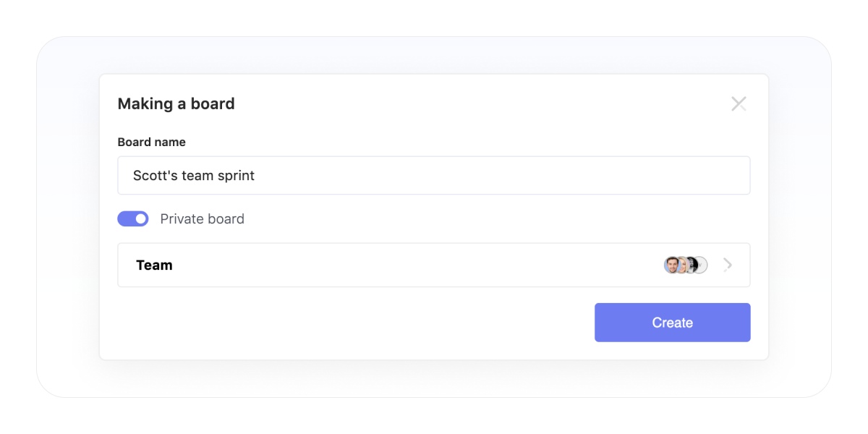Click the stacked team avatars group
868x434 pixels.
click(686, 265)
